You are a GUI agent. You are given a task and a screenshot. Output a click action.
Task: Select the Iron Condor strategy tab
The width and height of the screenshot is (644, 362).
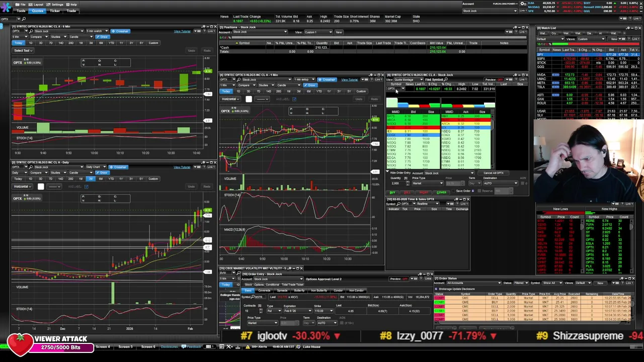tap(356, 291)
